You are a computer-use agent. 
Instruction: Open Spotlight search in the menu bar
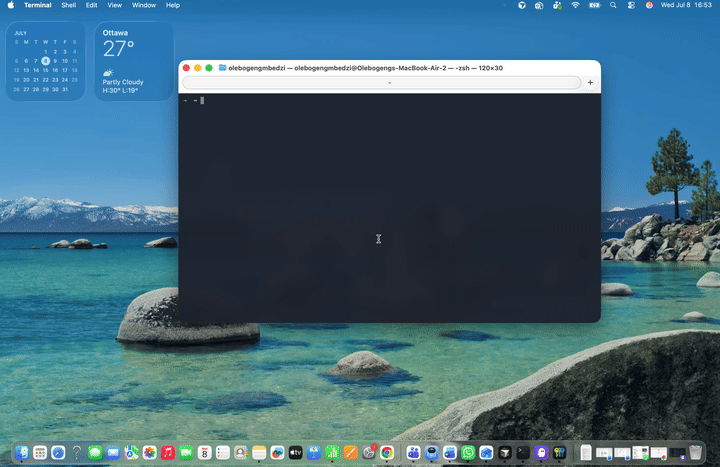(613, 5)
